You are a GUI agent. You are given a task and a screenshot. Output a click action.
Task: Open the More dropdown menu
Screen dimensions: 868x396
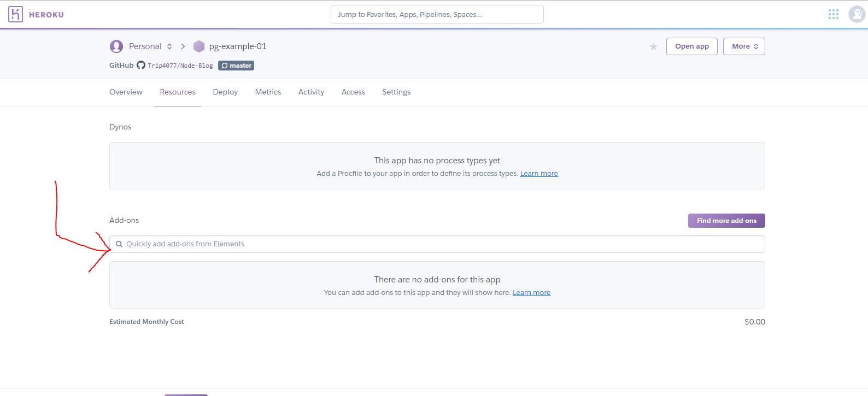[744, 46]
